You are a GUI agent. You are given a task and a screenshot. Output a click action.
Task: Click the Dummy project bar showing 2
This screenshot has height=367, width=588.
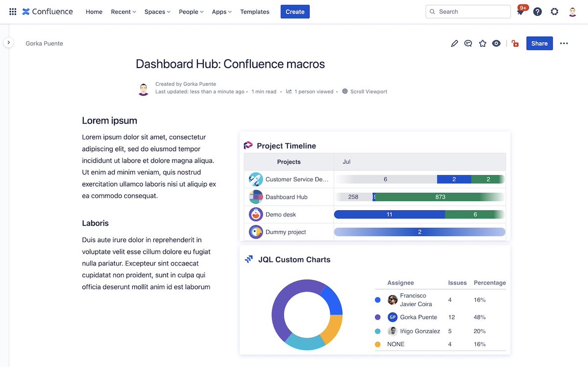(x=420, y=232)
